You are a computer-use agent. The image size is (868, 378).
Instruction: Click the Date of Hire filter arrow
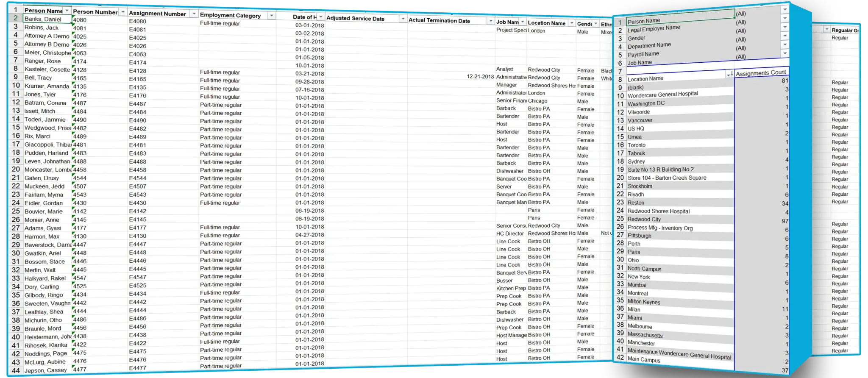(320, 17)
